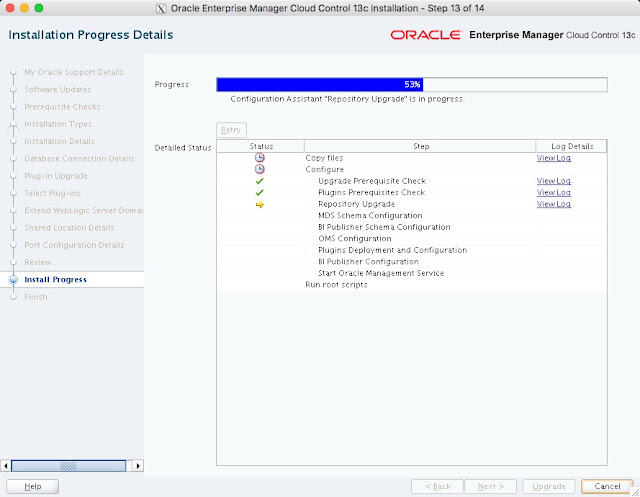Click the Next button
The height and width of the screenshot is (497, 640).
coord(491,486)
